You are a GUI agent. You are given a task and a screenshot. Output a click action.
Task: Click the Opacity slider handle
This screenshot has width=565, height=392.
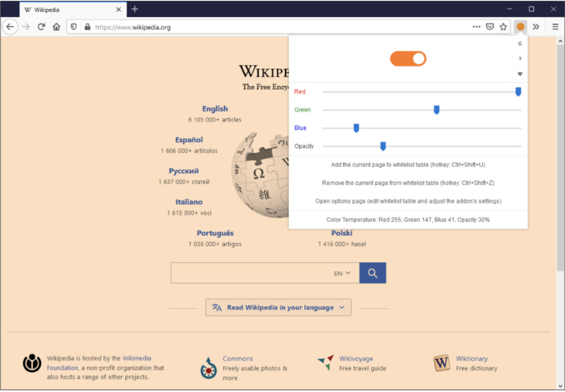click(383, 146)
